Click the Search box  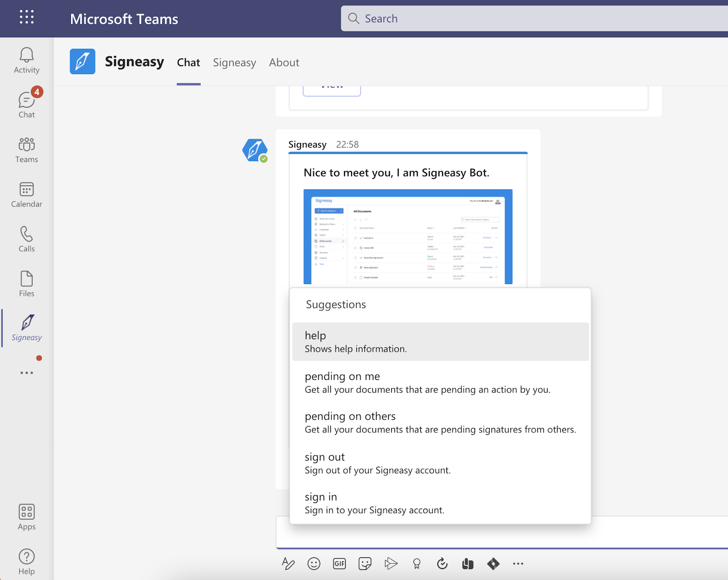click(534, 18)
